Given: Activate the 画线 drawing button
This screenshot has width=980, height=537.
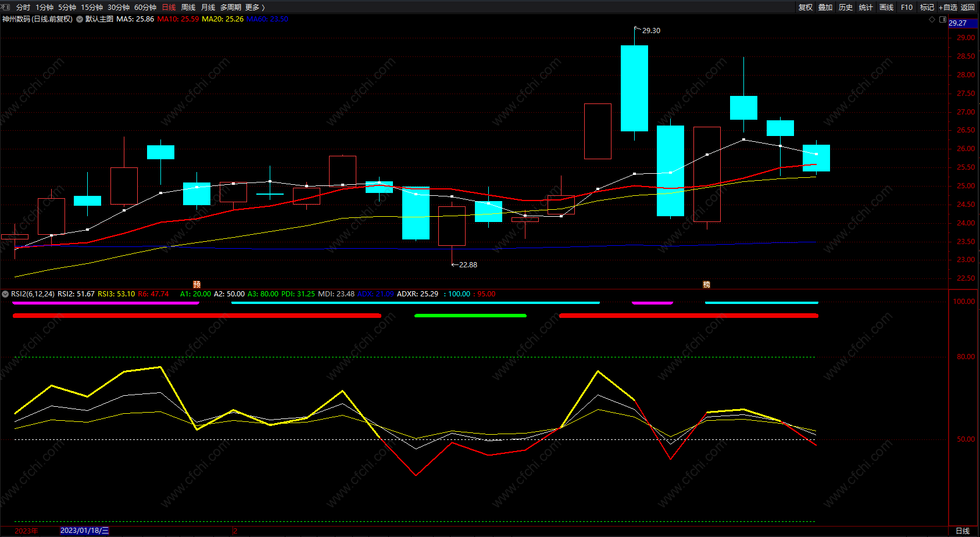Looking at the screenshot, I should point(886,8).
